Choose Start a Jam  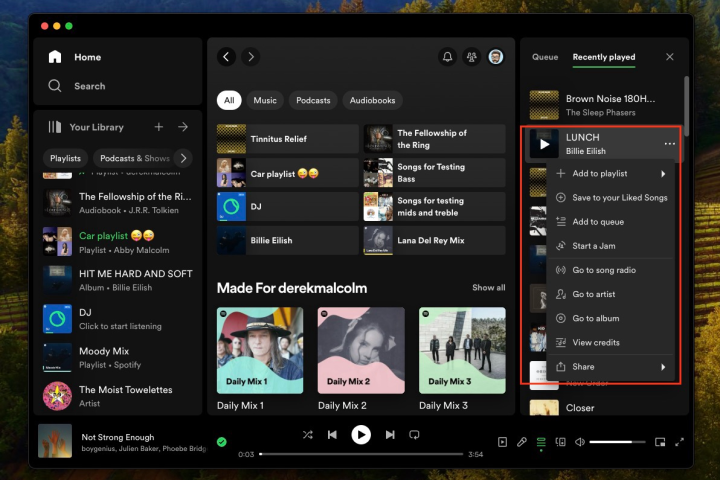click(x=611, y=246)
